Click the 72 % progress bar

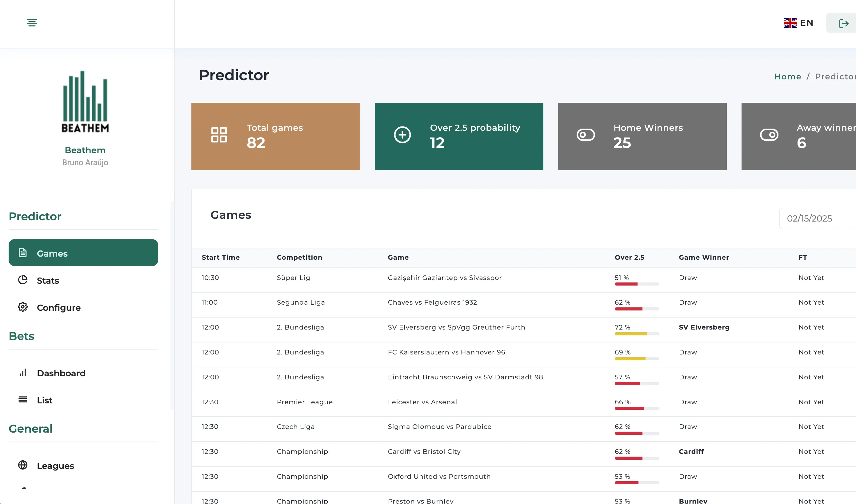click(x=637, y=334)
